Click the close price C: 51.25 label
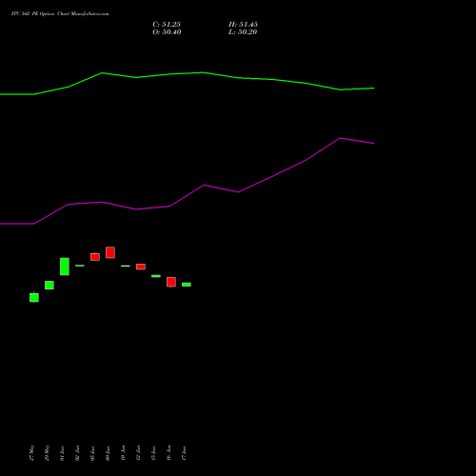476x476 pixels. pyautogui.click(x=167, y=25)
